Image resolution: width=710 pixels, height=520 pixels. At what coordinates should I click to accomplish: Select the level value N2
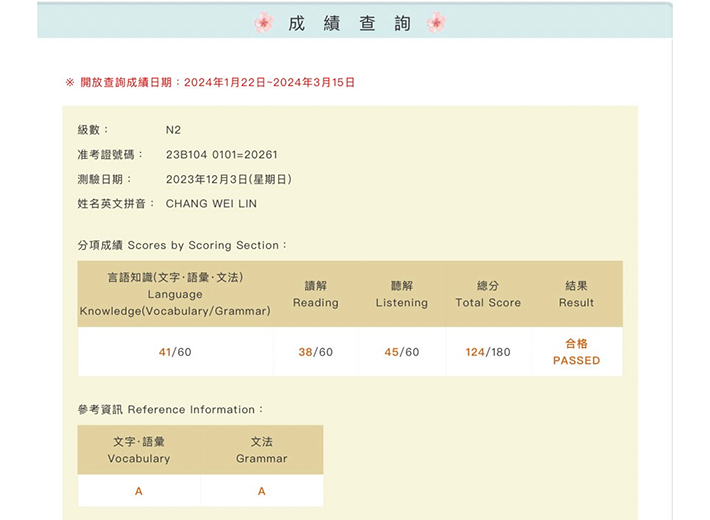[173, 130]
